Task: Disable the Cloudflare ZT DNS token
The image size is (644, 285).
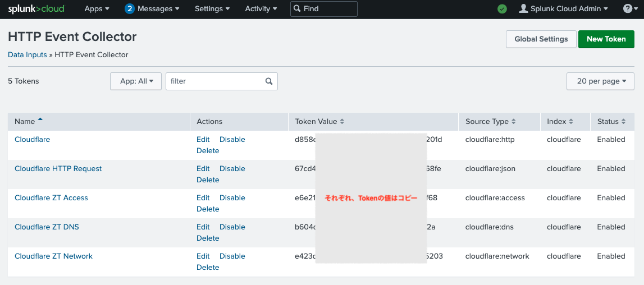Action: tap(232, 227)
